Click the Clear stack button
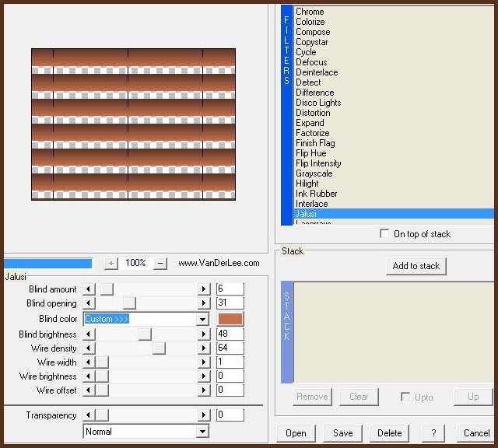This screenshot has width=498, height=448. (359, 397)
